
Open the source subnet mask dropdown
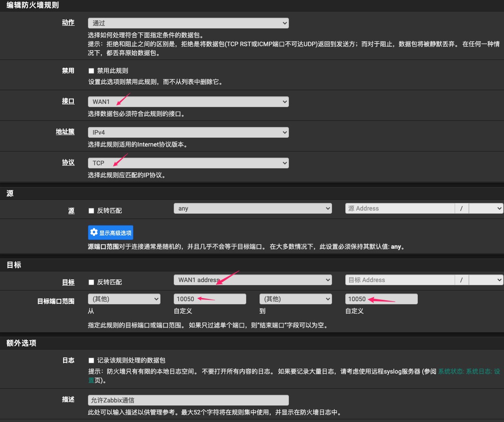pos(486,208)
